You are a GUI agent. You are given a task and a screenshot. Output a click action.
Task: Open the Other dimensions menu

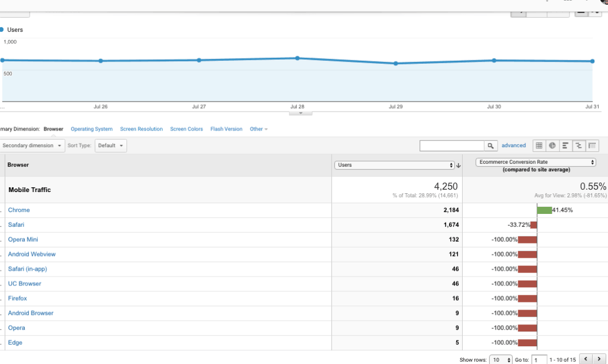pos(258,129)
